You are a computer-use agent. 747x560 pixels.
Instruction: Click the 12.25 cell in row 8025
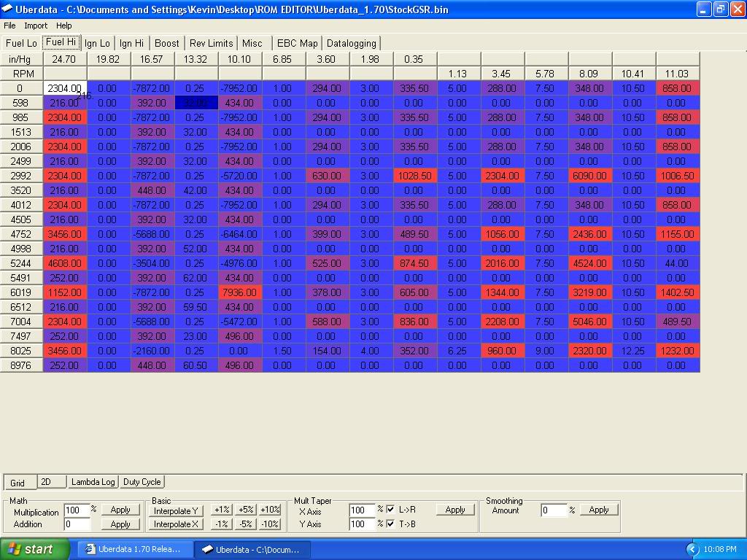(x=633, y=351)
